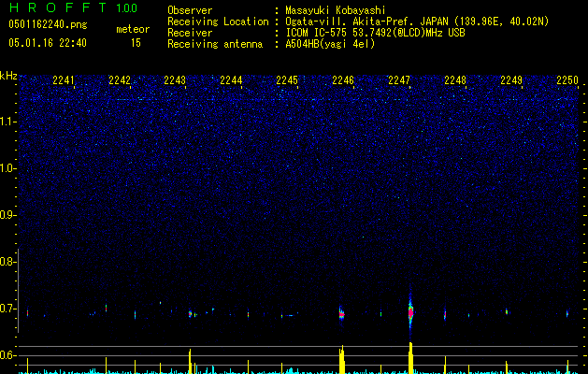Screen dimensions: 588x374
Task: Click the 'meteor' label
Action: click(133, 29)
